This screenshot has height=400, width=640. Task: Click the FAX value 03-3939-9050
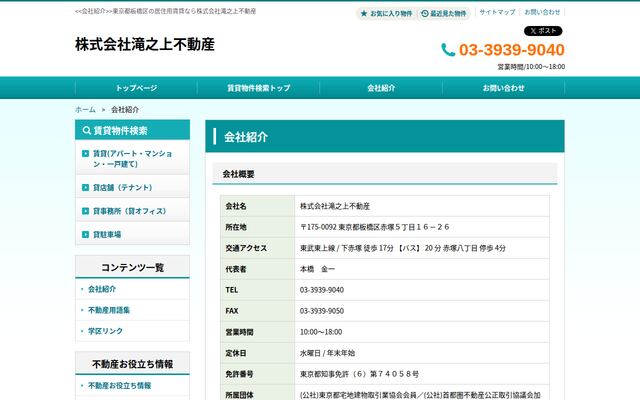[322, 311]
